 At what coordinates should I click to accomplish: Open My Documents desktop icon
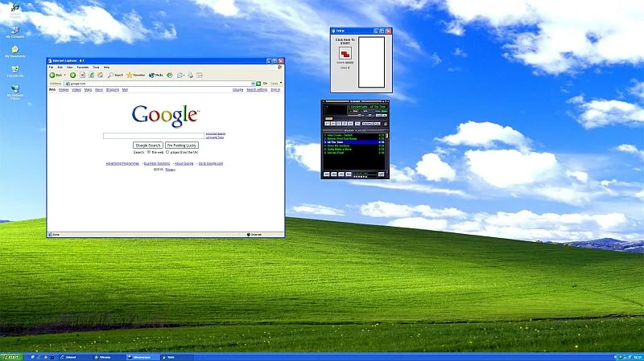click(x=15, y=51)
